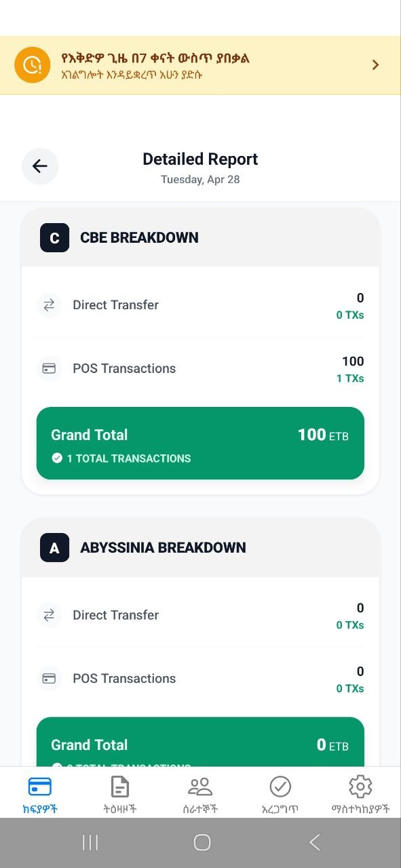Viewport: 401px width, 868px height.
Task: Open the orders document icon labeled ትዕዛዞች
Action: click(x=119, y=785)
